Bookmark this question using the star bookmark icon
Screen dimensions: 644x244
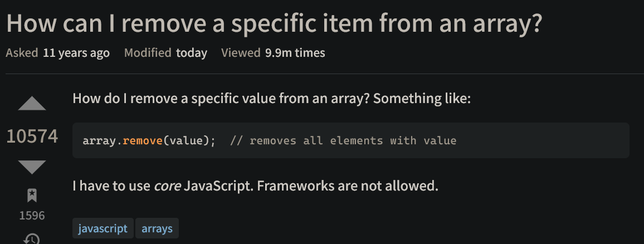[32, 196]
